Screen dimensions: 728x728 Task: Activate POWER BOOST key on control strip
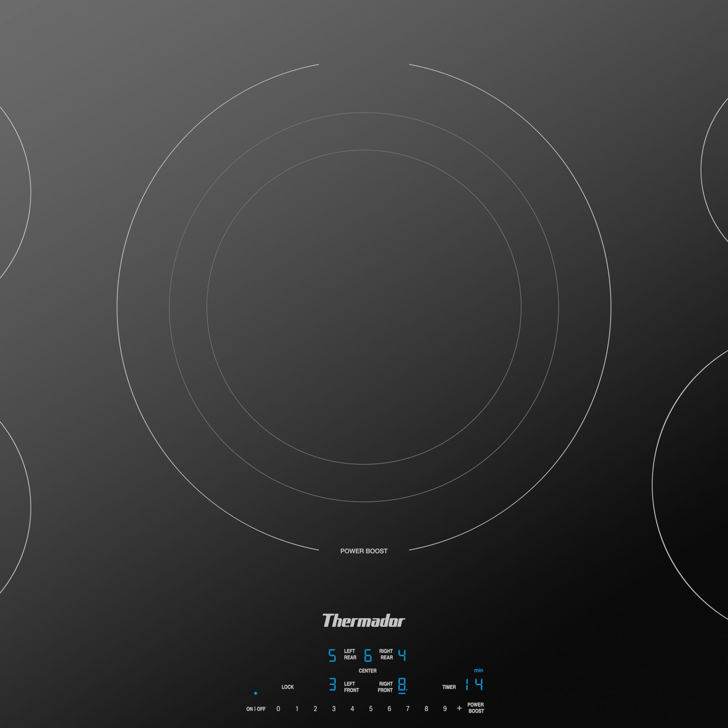point(476,708)
